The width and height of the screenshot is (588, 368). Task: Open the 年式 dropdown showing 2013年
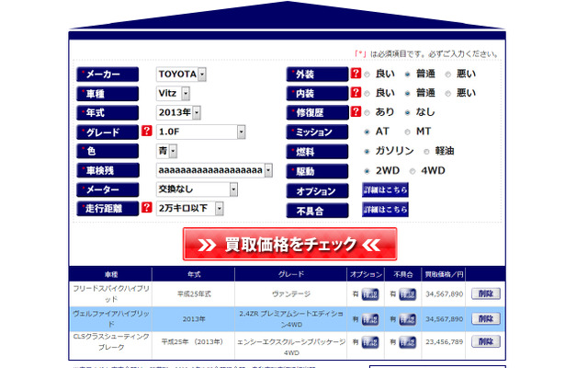click(x=178, y=112)
